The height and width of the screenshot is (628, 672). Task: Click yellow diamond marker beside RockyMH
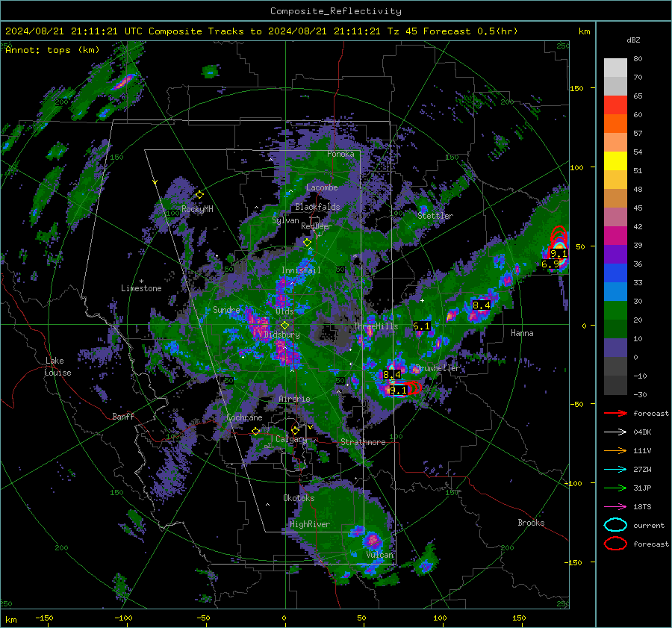[199, 195]
